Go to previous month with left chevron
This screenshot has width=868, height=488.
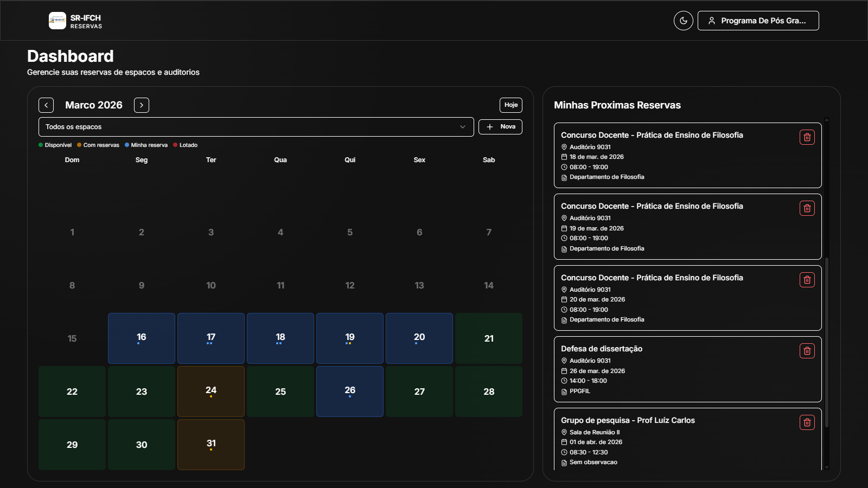[46, 105]
